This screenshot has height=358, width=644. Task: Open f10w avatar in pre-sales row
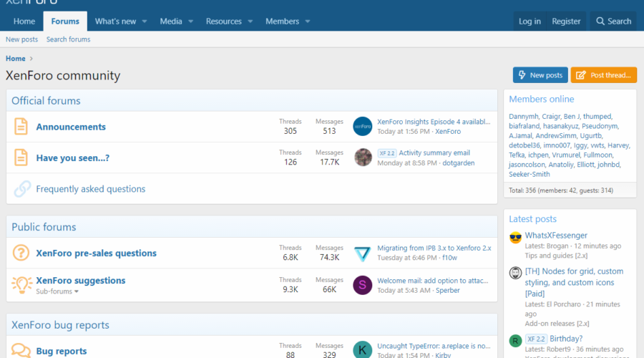(362, 253)
